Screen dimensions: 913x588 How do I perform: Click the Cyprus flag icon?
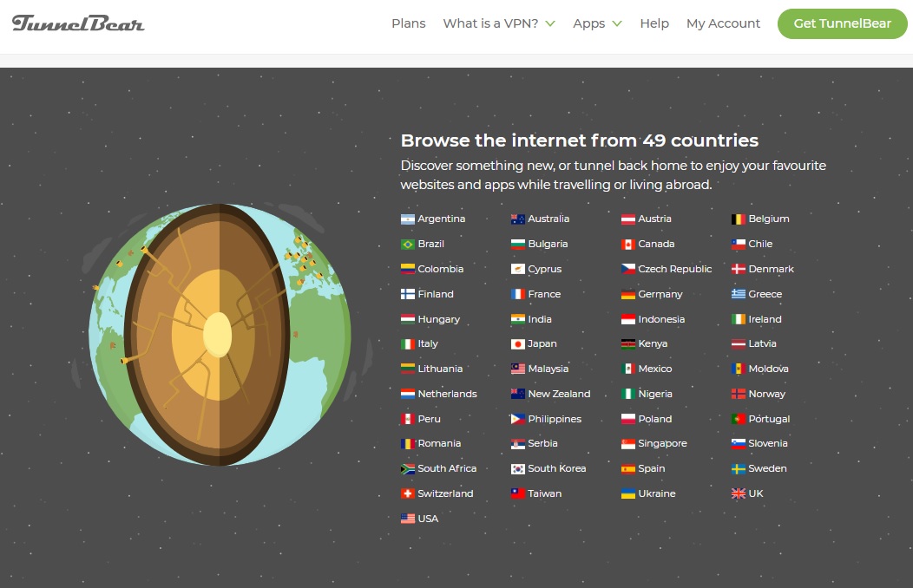[517, 269]
